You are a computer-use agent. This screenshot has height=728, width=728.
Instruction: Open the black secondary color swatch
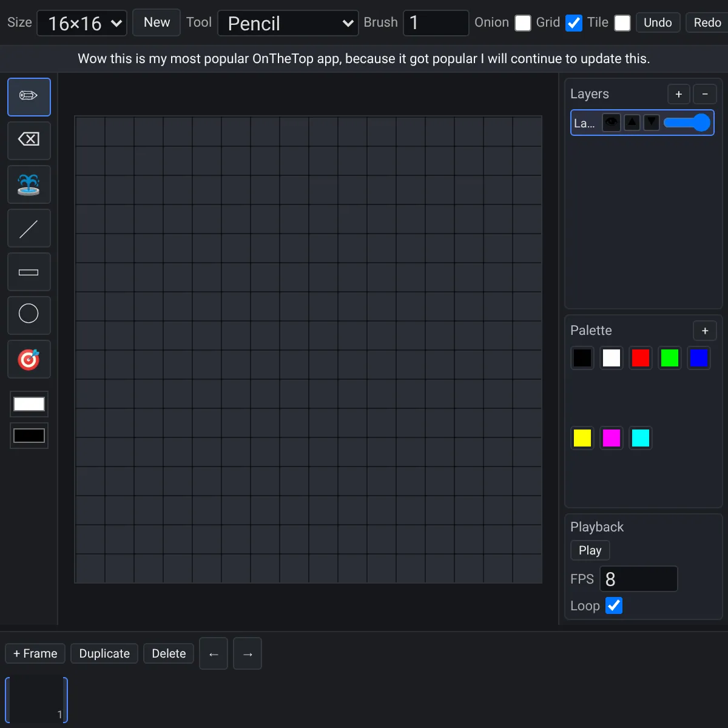[29, 436]
